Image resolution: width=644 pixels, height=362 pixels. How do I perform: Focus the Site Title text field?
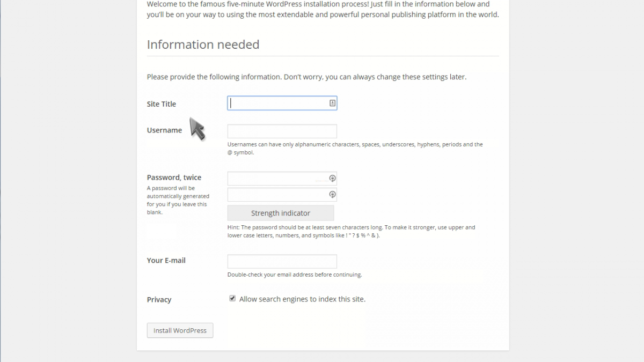[282, 103]
